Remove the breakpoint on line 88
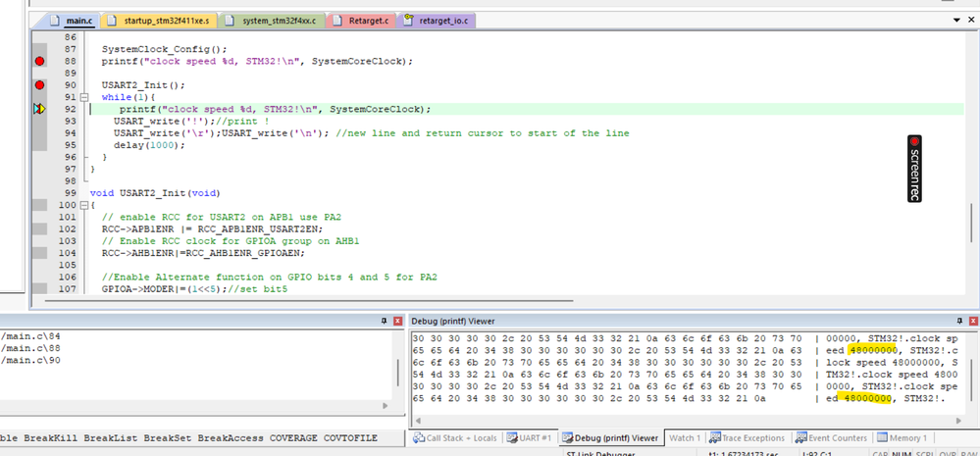Screen dimensions: 980x456 point(40,61)
